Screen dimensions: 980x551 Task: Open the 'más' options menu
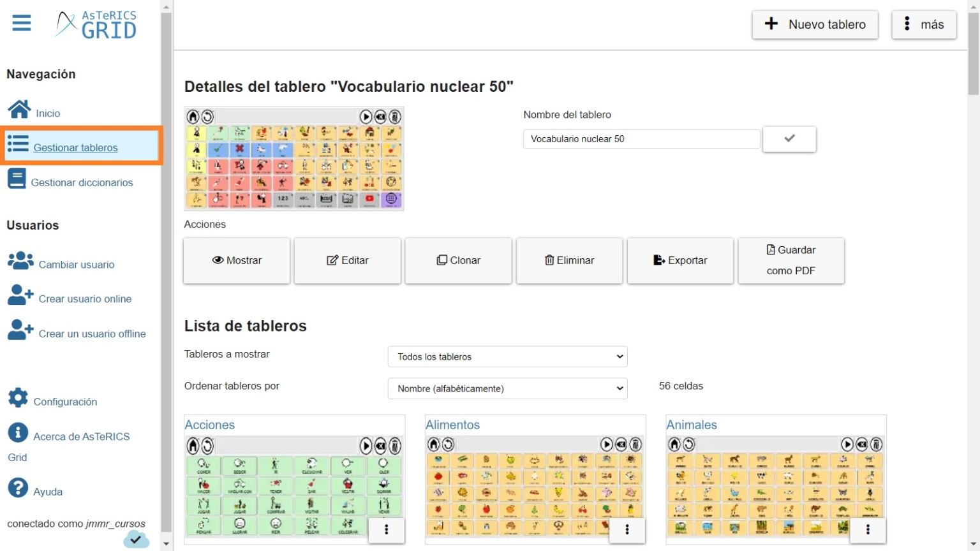[923, 25]
